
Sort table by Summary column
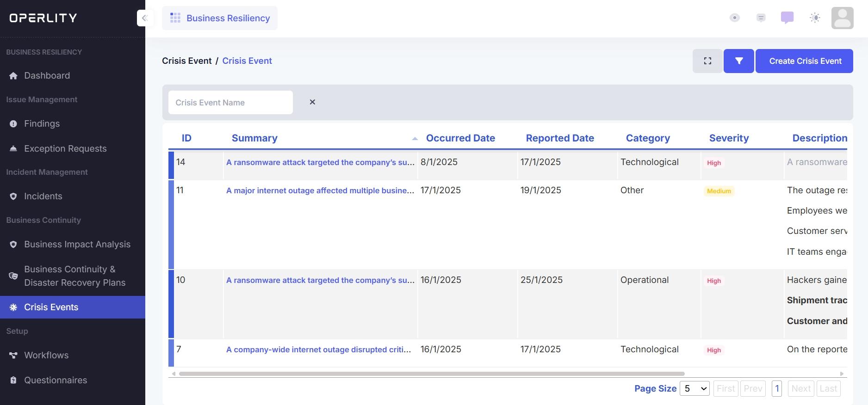tap(254, 138)
